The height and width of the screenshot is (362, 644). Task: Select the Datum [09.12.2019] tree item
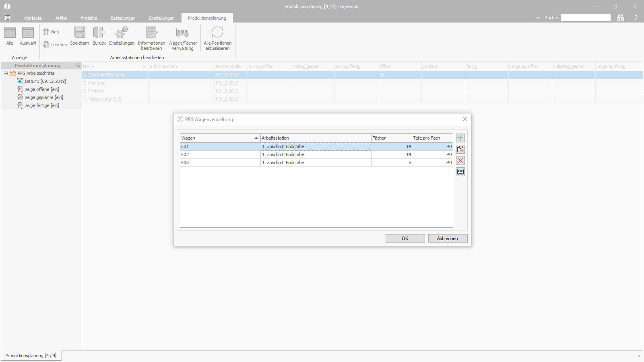tap(41, 81)
